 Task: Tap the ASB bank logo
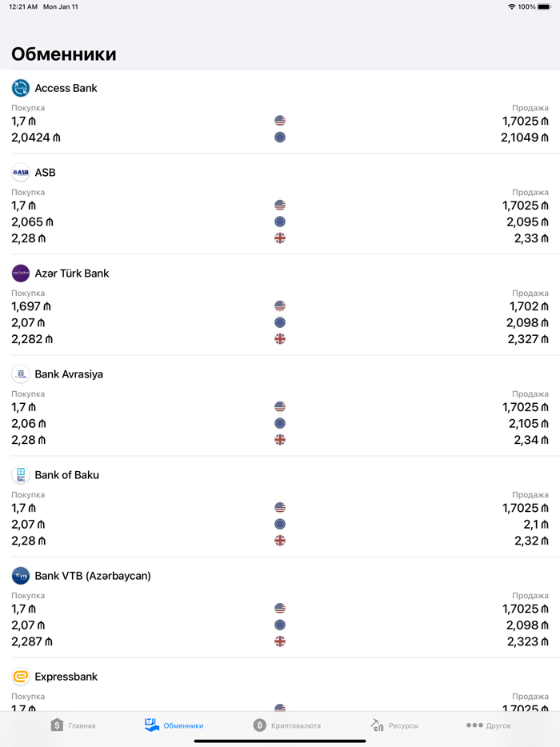pyautogui.click(x=21, y=173)
